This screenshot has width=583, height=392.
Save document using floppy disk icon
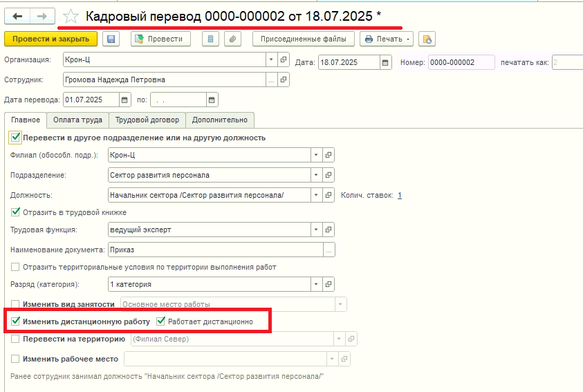(111, 39)
